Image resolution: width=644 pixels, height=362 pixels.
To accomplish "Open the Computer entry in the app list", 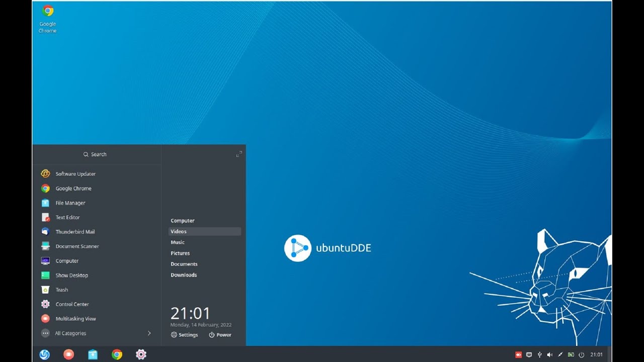I will (x=97, y=261).
